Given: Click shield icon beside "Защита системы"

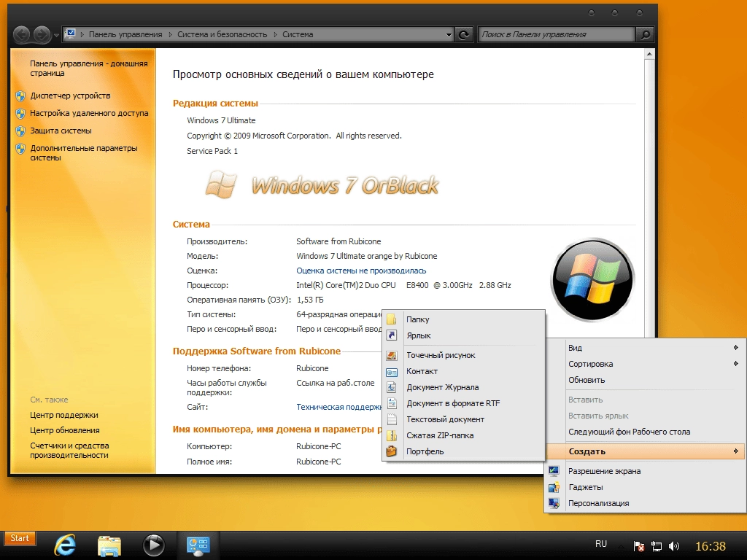Looking at the screenshot, I should pos(20,131).
